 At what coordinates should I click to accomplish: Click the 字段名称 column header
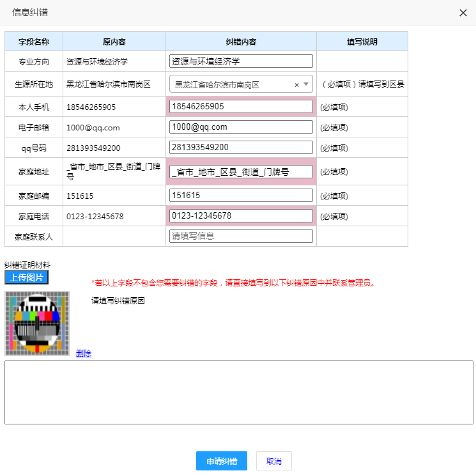(34, 42)
